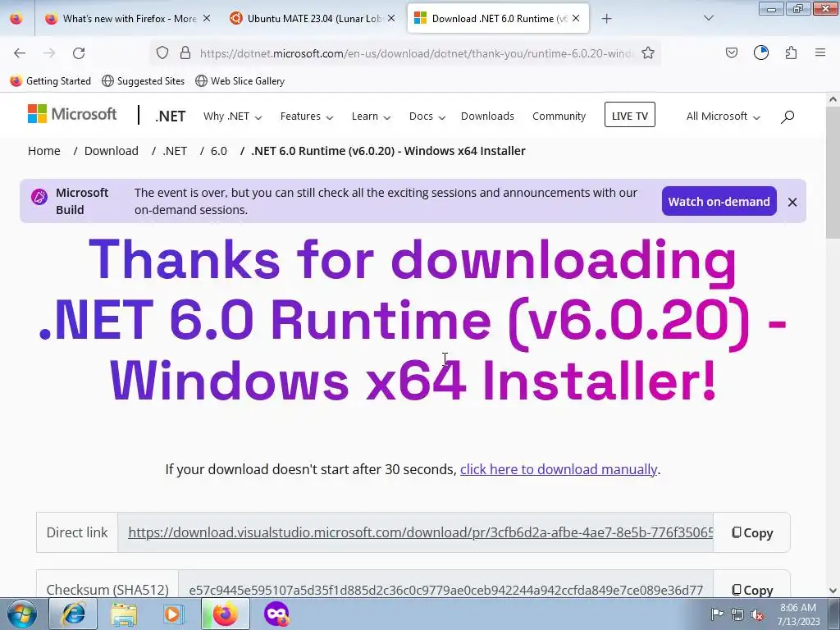840x630 pixels.
Task: Click Firefox taskbar icon
Action: click(225, 614)
